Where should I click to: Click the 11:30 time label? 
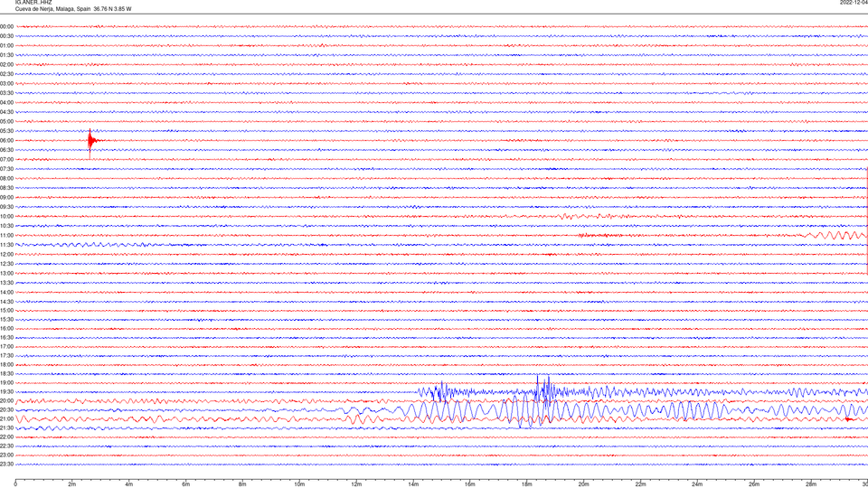(x=6, y=245)
